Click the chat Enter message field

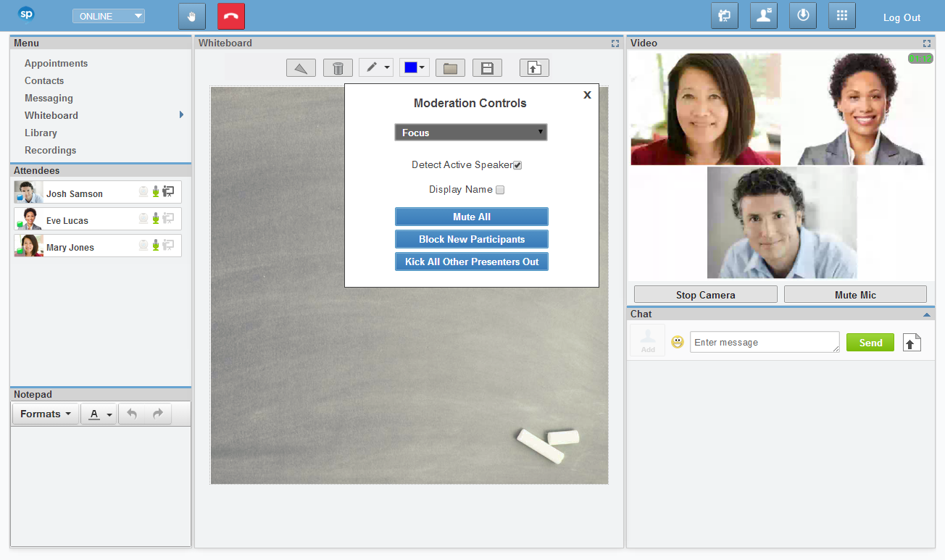point(764,343)
